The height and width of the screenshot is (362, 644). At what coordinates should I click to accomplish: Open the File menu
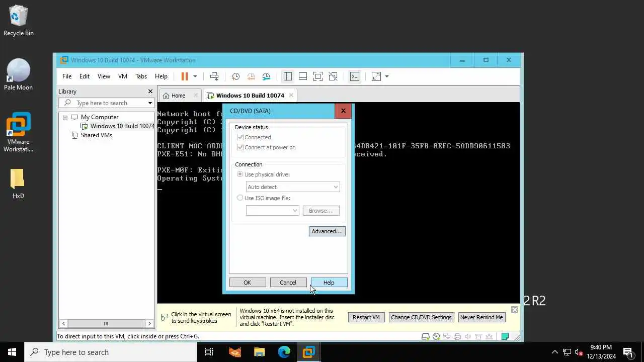pos(67,76)
